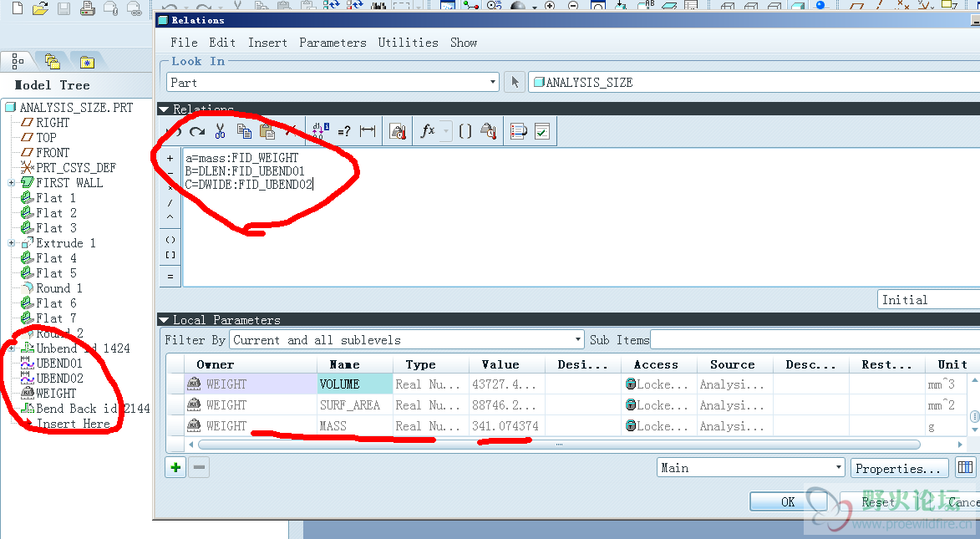
Task: Select the MASS parameter value 341.074374
Action: [x=505, y=426]
